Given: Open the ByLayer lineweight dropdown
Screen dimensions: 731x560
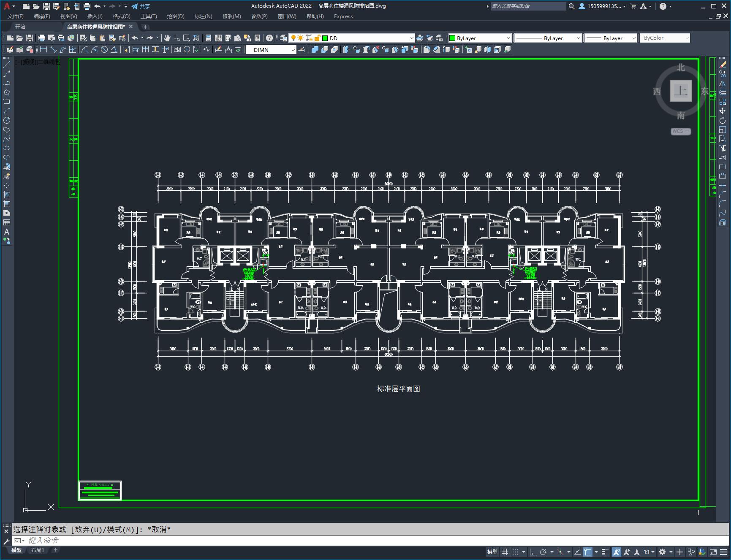Looking at the screenshot, I should [633, 38].
